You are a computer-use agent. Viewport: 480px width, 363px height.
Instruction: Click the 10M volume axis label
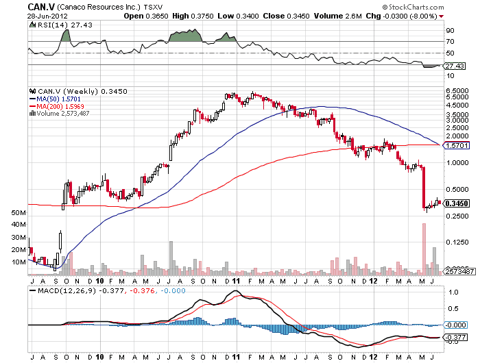coord(19,262)
